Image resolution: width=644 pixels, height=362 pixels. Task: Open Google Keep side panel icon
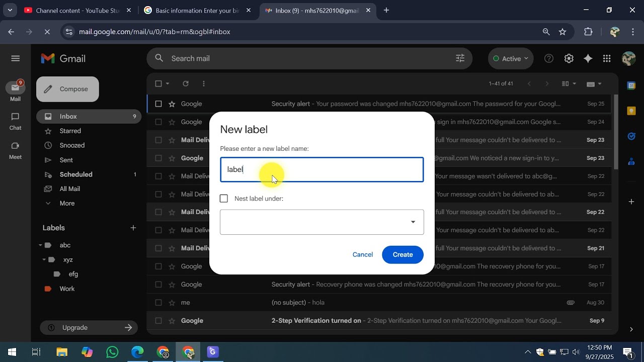[x=631, y=111]
